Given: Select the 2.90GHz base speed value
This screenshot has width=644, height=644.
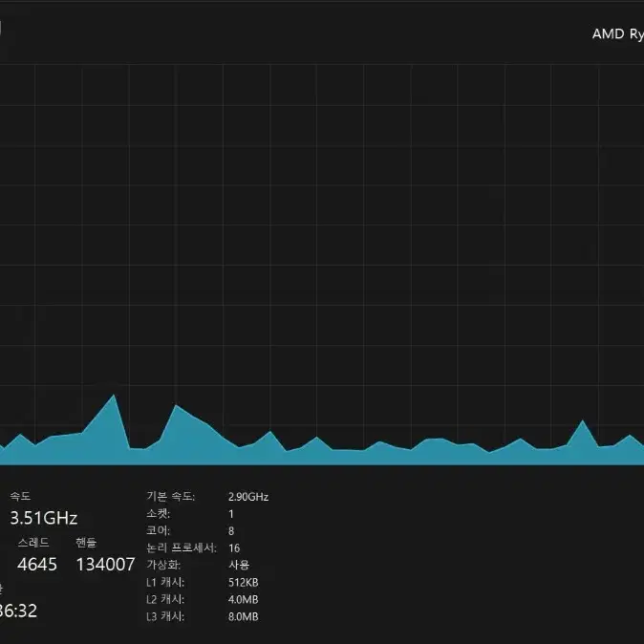Looking at the screenshot, I should 248,497.
